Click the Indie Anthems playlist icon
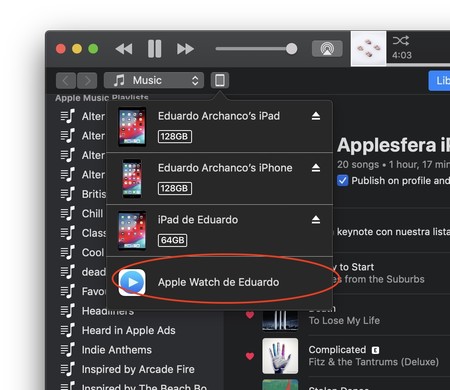 (68, 349)
